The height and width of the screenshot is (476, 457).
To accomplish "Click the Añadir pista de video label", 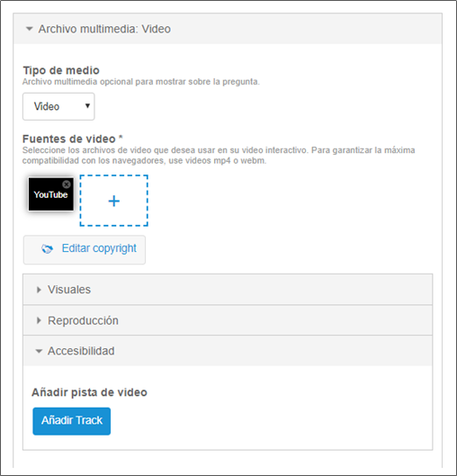I will tap(90, 392).
